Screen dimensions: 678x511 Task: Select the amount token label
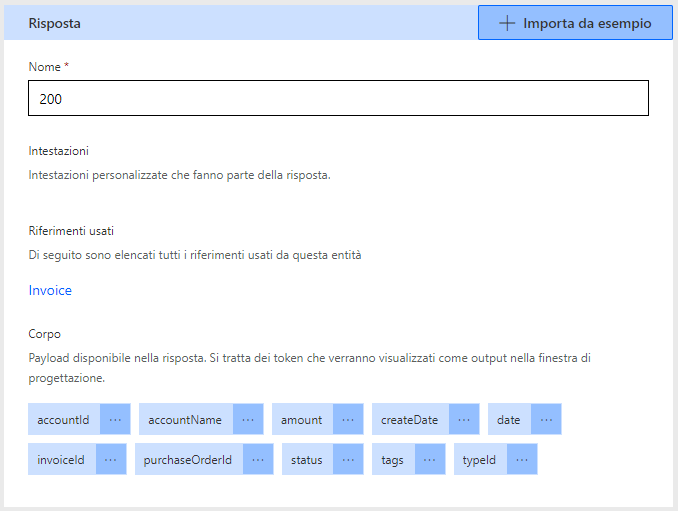pos(302,419)
